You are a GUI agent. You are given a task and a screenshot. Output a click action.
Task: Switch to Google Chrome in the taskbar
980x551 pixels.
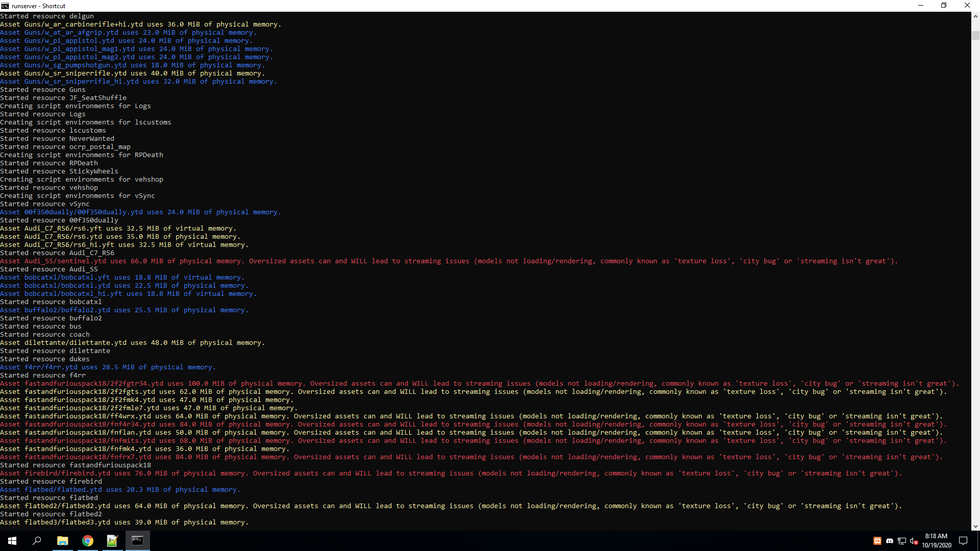pos(88,541)
